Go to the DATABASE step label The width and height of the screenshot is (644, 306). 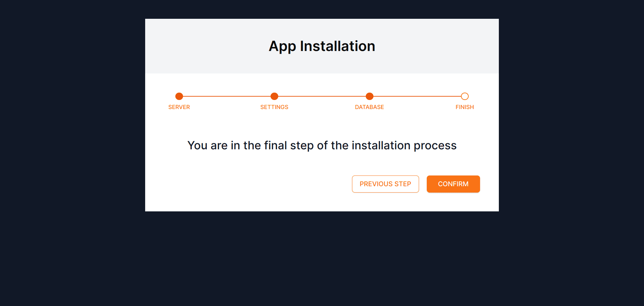coord(369,107)
